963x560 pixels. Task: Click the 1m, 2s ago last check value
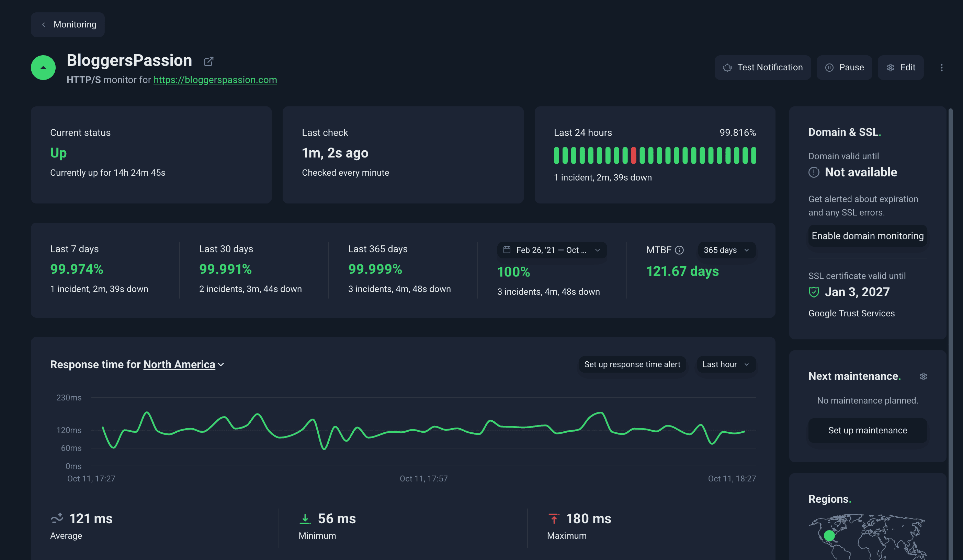(335, 153)
